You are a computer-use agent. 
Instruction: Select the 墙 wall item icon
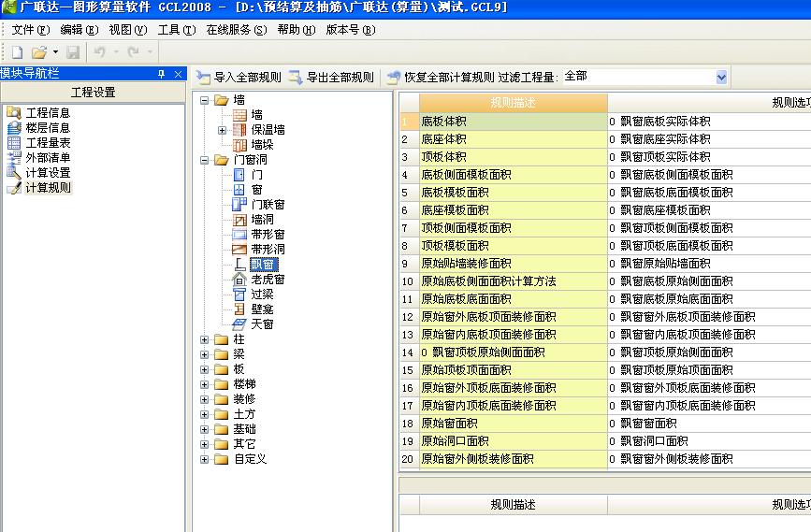(239, 115)
